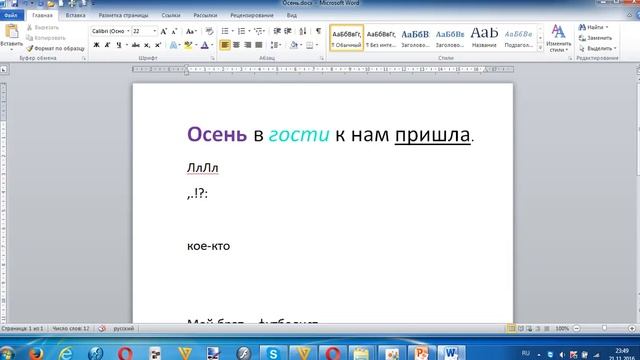Viewport: 640px width, 360px height.
Task: Switch to Print Layout view in status bar
Action: (511, 328)
